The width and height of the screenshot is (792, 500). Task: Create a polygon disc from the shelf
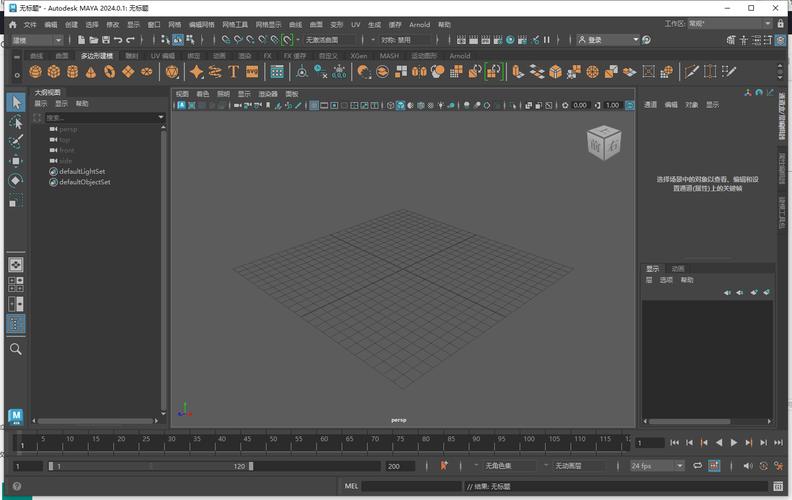point(146,72)
